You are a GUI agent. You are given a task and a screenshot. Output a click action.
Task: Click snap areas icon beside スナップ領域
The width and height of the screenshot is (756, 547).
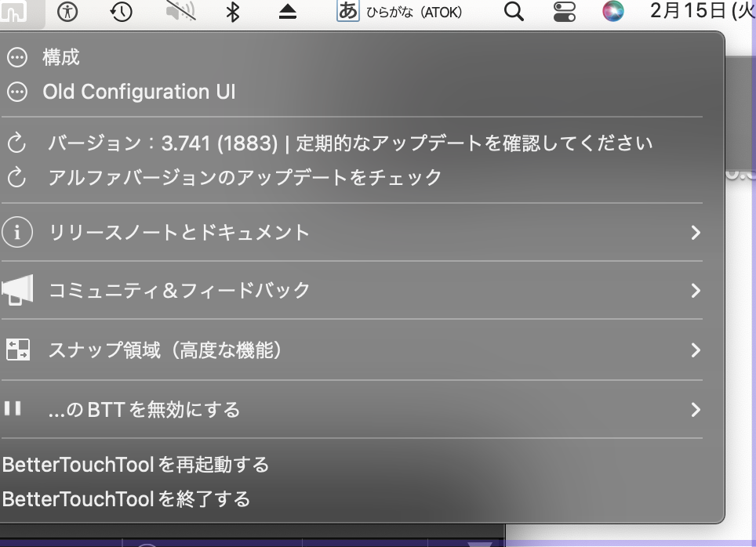[x=18, y=350]
